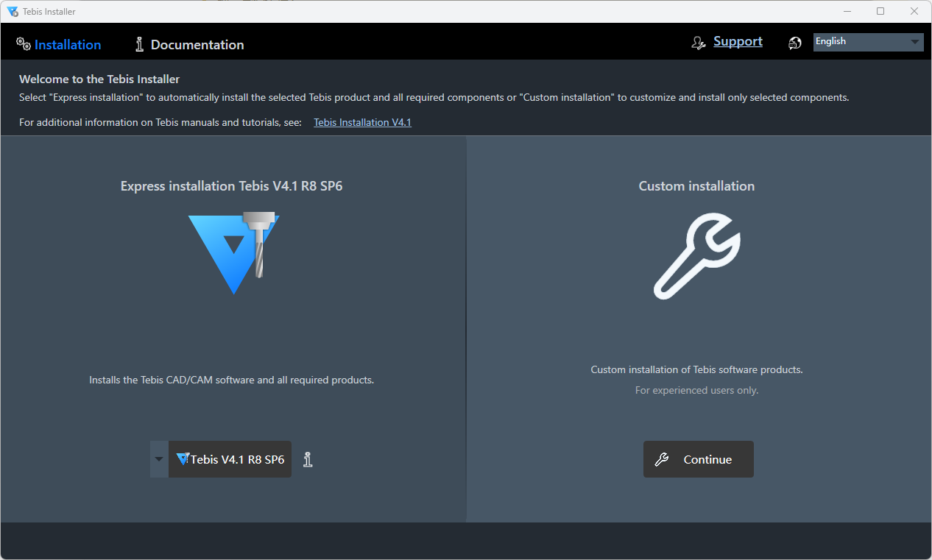Minimize the Tebis Installer window
This screenshot has height=560, width=932.
coord(847,11)
